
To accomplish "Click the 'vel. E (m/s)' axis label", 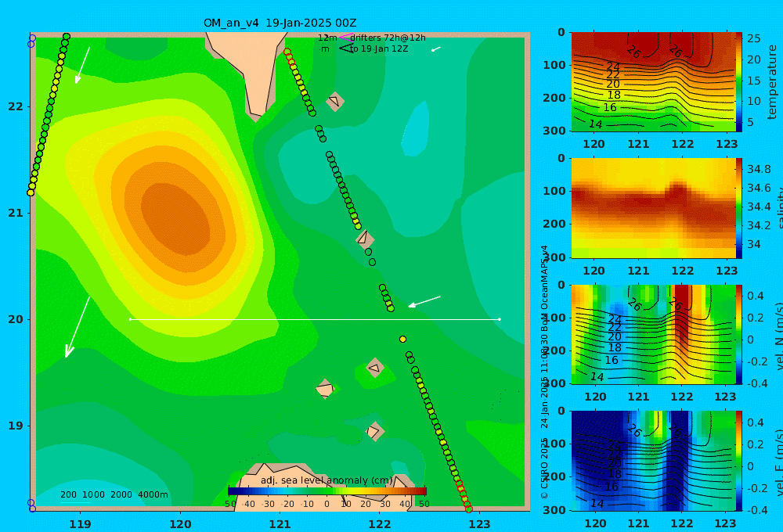I will (x=778, y=462).
